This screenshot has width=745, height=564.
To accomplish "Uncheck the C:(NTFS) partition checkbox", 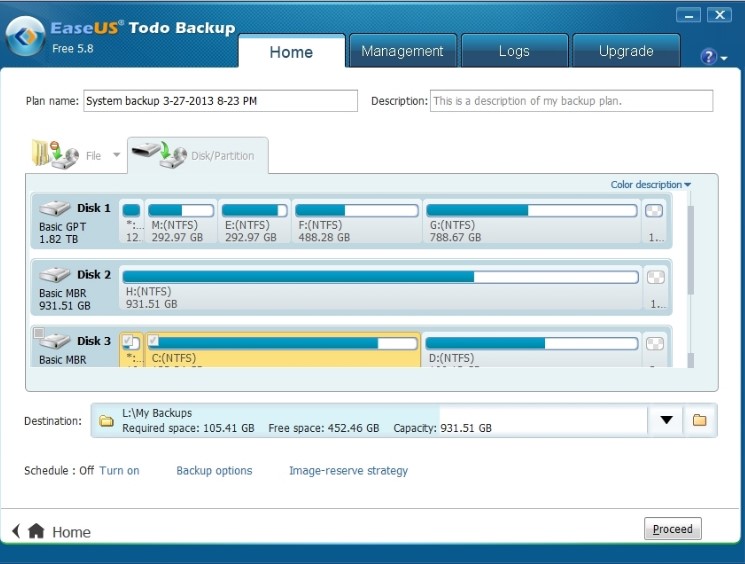I will click(153, 340).
